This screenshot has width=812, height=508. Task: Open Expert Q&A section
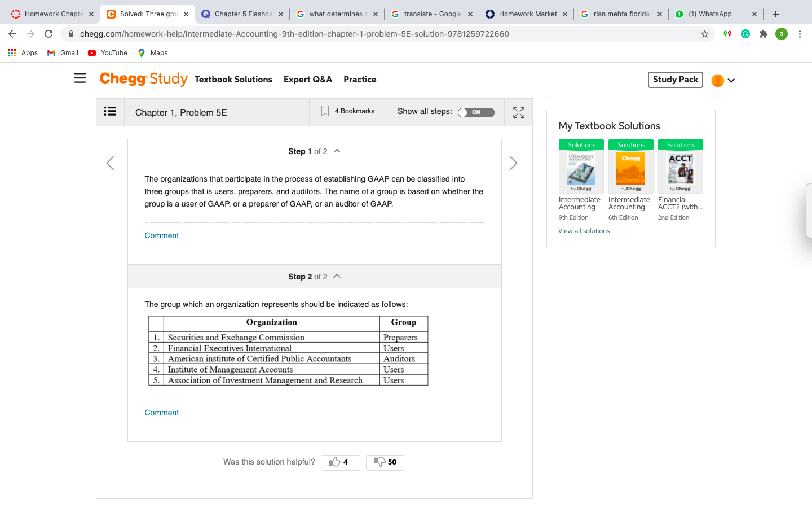(308, 80)
